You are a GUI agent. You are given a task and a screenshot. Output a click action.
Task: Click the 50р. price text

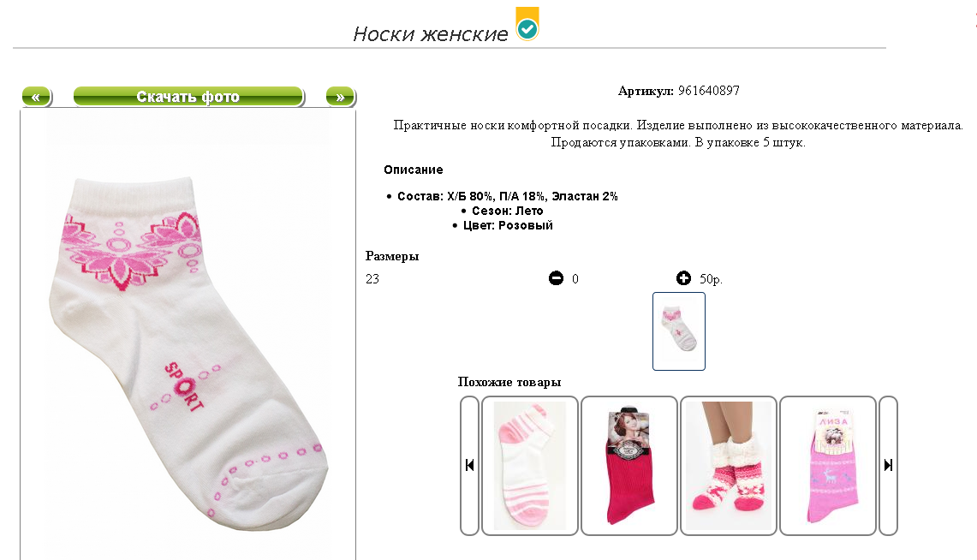[711, 279]
